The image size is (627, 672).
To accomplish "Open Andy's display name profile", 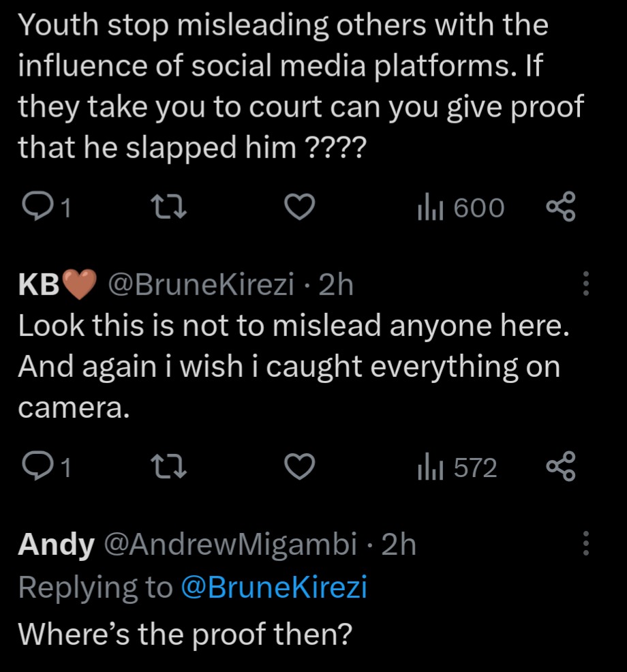I will (56, 545).
